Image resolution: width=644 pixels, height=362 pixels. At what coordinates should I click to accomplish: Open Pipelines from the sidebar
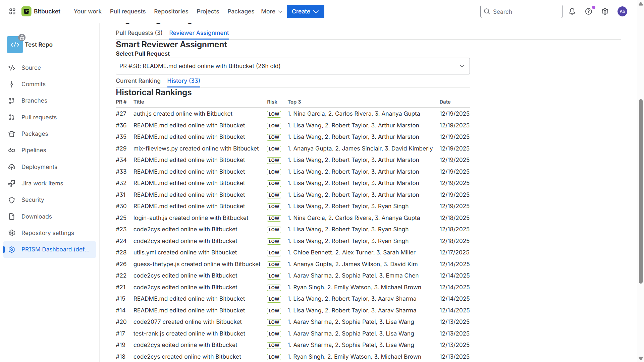(x=34, y=150)
